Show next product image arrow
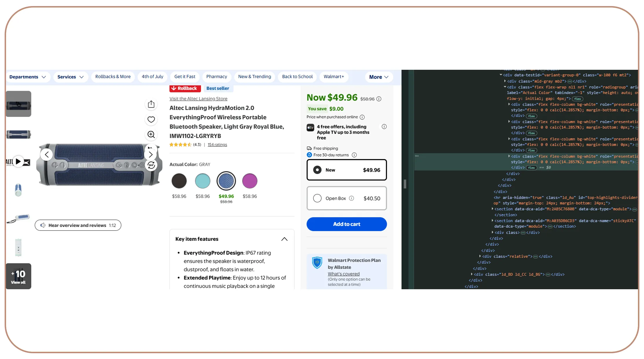 151,155
